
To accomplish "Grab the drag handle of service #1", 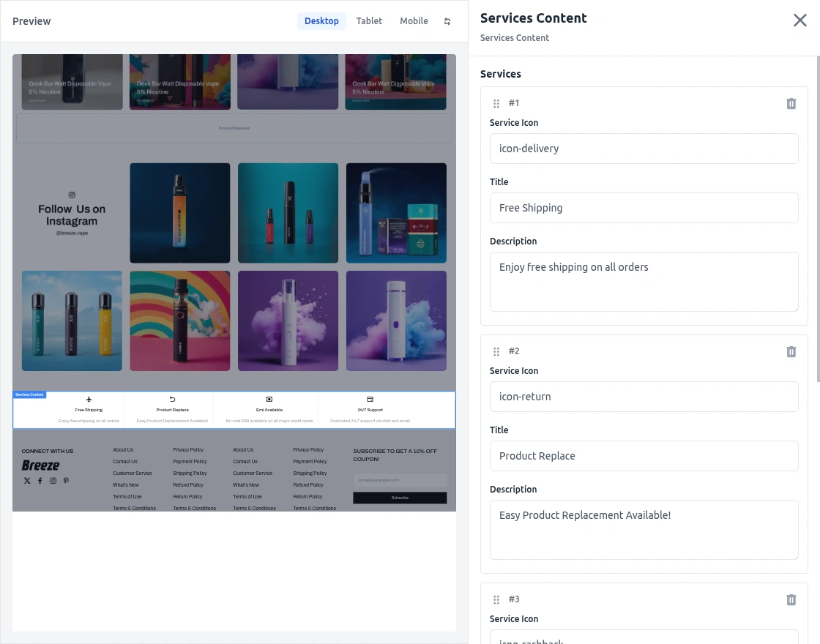I will tap(496, 103).
